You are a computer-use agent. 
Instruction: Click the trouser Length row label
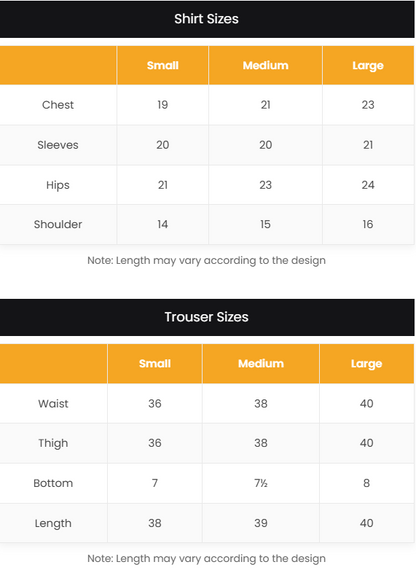pos(53,523)
